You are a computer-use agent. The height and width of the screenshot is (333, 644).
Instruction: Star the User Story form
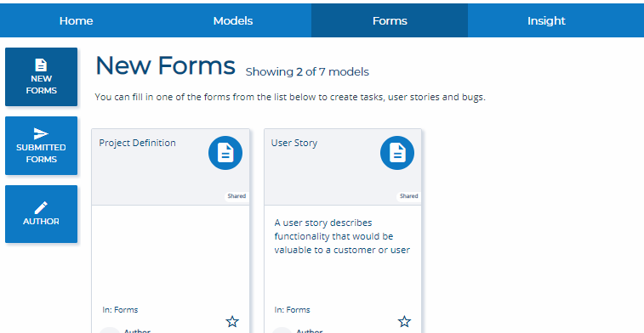coord(405,321)
